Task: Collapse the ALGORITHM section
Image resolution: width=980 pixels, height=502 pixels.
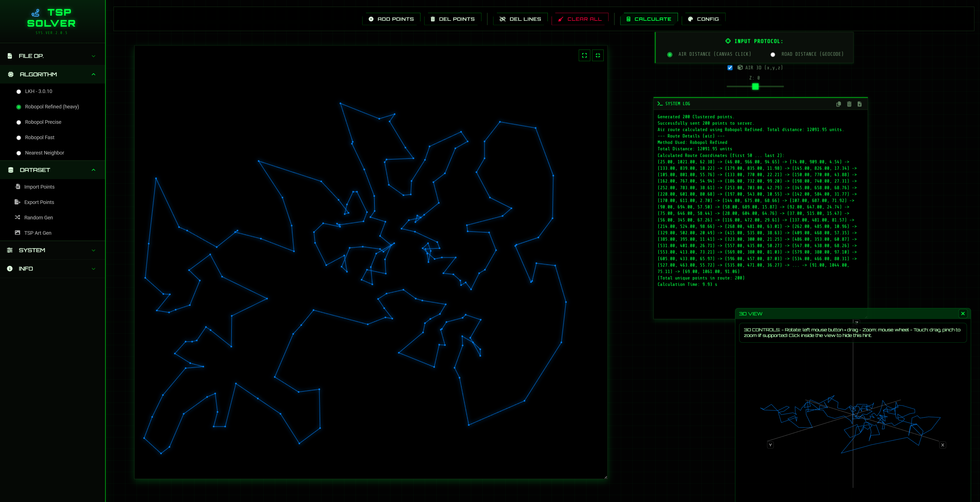Action: [53, 74]
